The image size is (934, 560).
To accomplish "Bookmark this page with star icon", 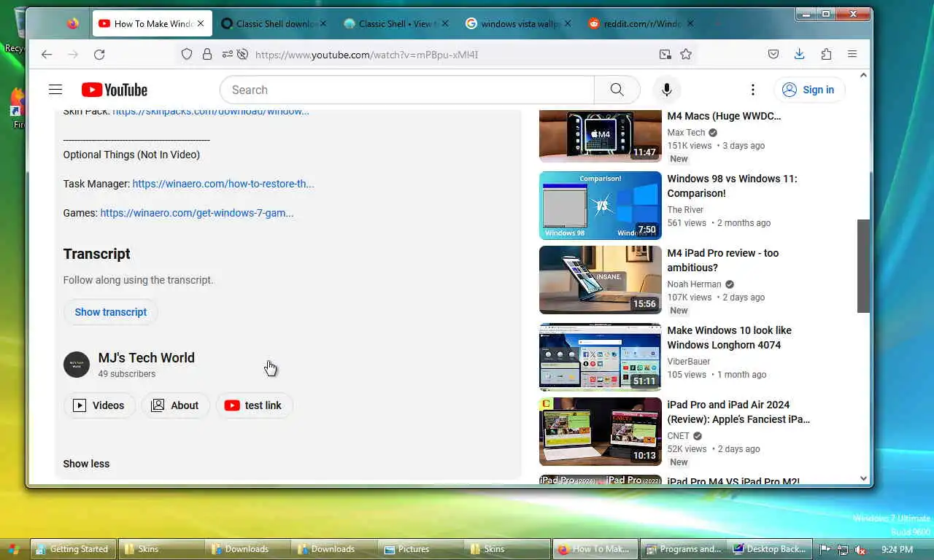I will click(x=686, y=54).
